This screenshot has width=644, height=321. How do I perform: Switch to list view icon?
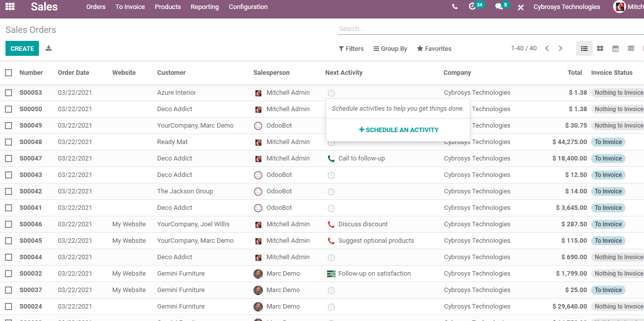[x=584, y=48]
